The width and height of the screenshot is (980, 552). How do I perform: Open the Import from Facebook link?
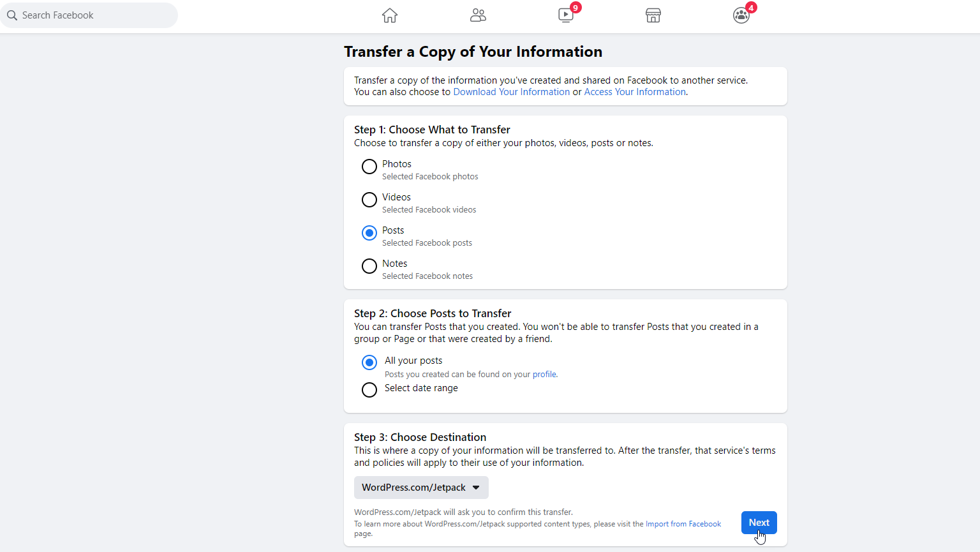683,524
